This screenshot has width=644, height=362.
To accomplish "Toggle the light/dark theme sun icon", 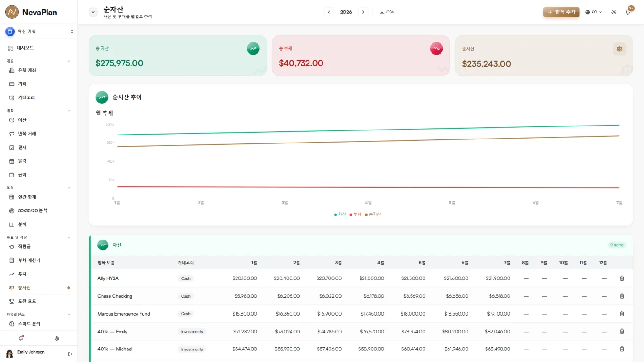I will 614,12.
